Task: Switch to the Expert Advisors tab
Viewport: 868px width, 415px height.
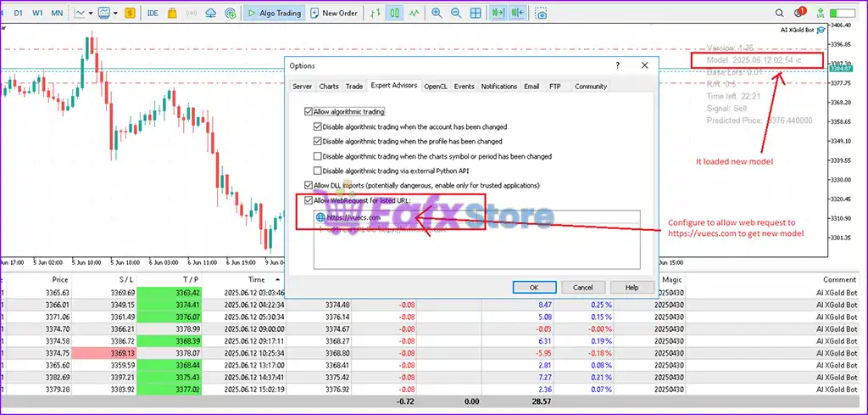Action: click(x=394, y=86)
